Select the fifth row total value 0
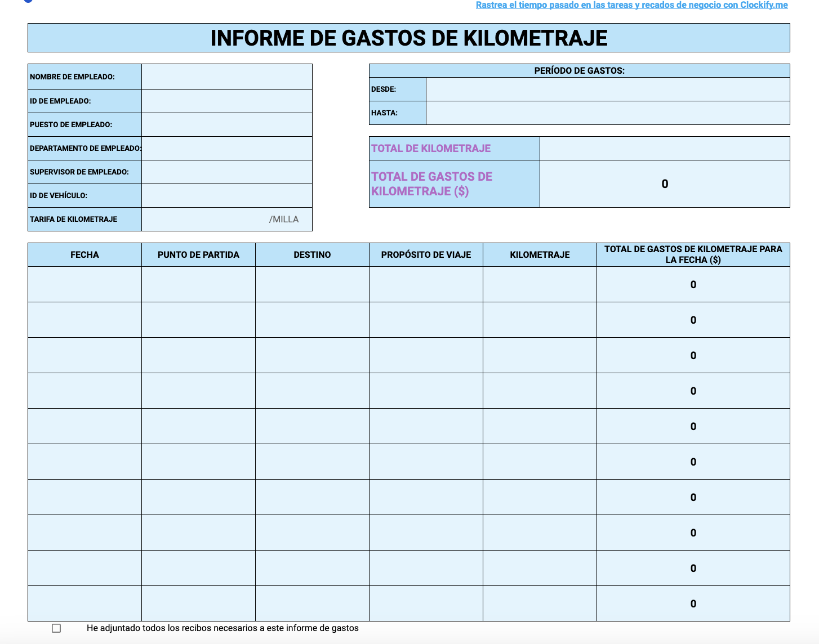The height and width of the screenshot is (644, 819). coord(693,426)
